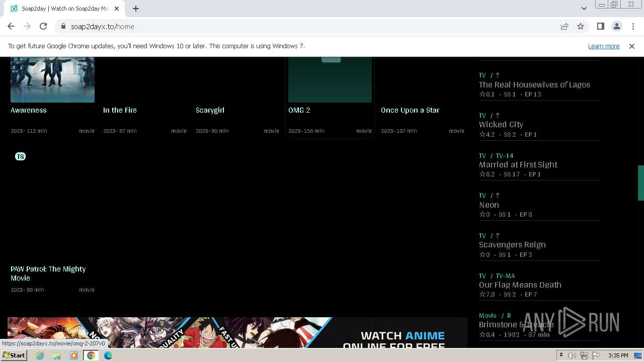Open the Windows Start menu
Image resolution: width=644 pixels, height=362 pixels.
coord(14,355)
